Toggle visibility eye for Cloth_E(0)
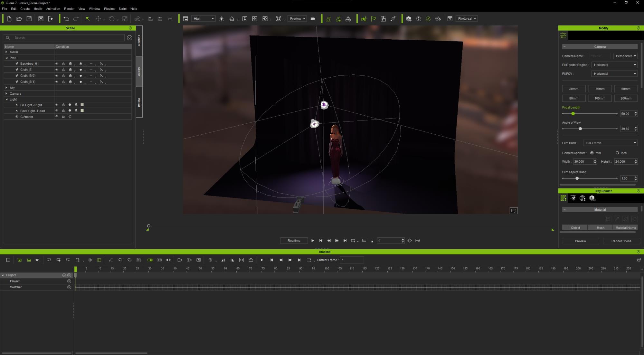The height and width of the screenshot is (355, 644). [x=57, y=76]
